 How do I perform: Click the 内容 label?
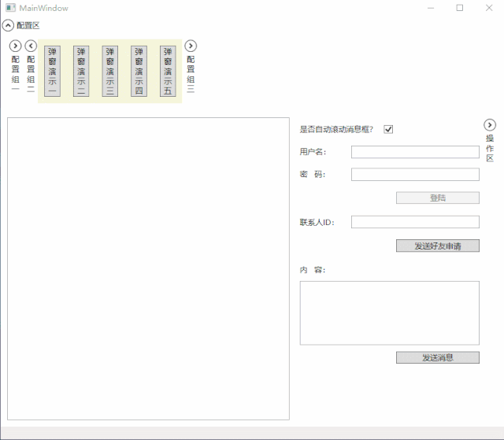[313, 270]
